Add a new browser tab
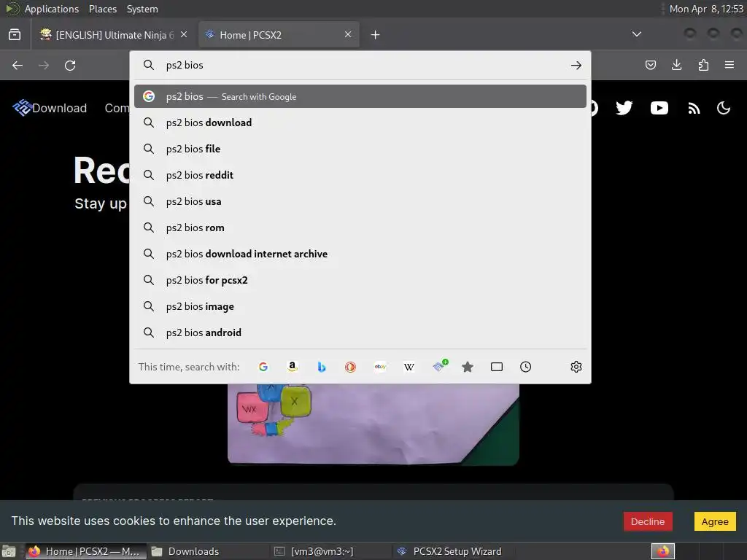The image size is (747, 560). tap(376, 35)
